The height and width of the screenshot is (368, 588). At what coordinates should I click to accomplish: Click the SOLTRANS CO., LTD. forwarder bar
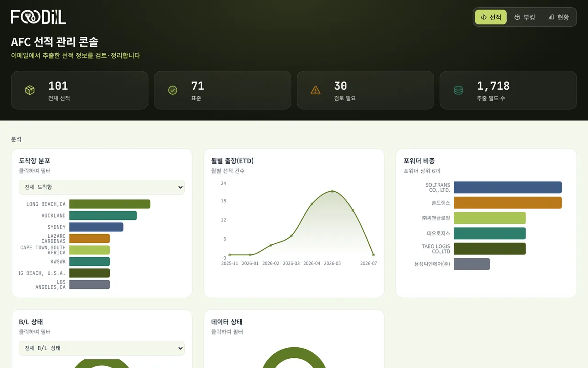[508, 187]
